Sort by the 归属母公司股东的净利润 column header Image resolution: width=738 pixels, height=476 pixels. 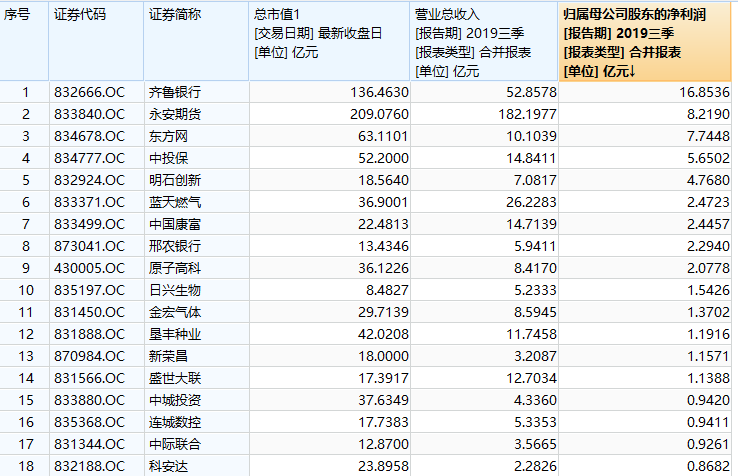point(644,41)
